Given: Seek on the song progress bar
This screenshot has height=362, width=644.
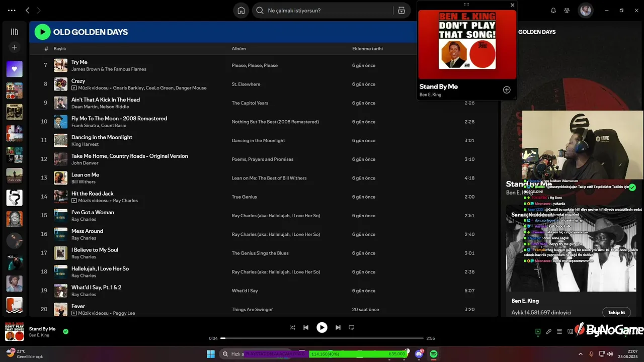Looking at the screenshot, I should click(x=322, y=338).
